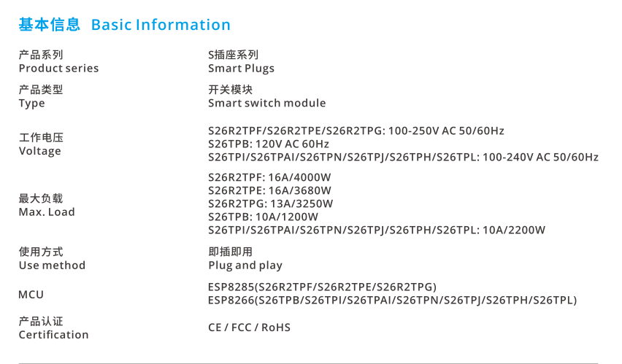Viewport: 622px width, 364px height.
Task: Click 'CE / FCC / RoHS' certification text
Action: pos(249,328)
